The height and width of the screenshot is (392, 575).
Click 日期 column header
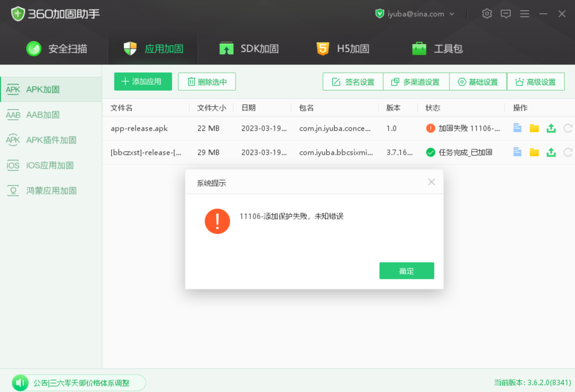249,108
